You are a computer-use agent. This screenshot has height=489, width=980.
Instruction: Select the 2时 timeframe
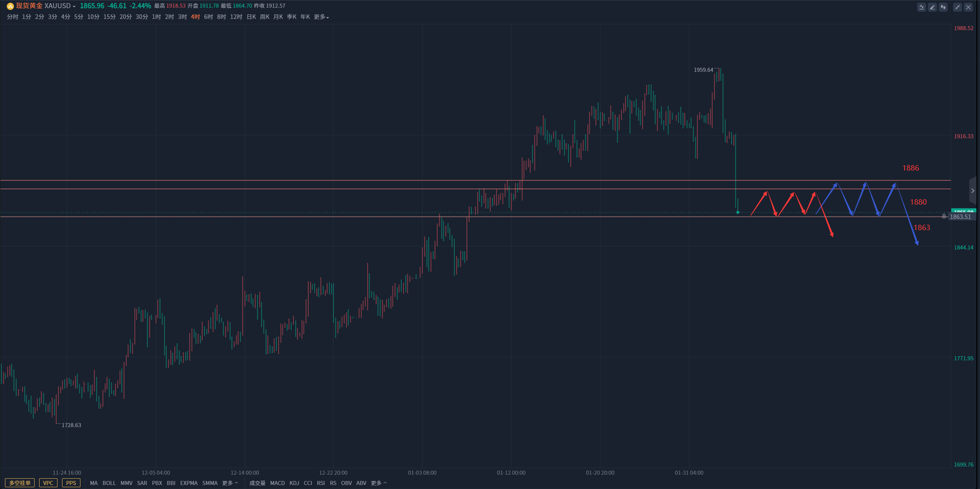coord(169,17)
